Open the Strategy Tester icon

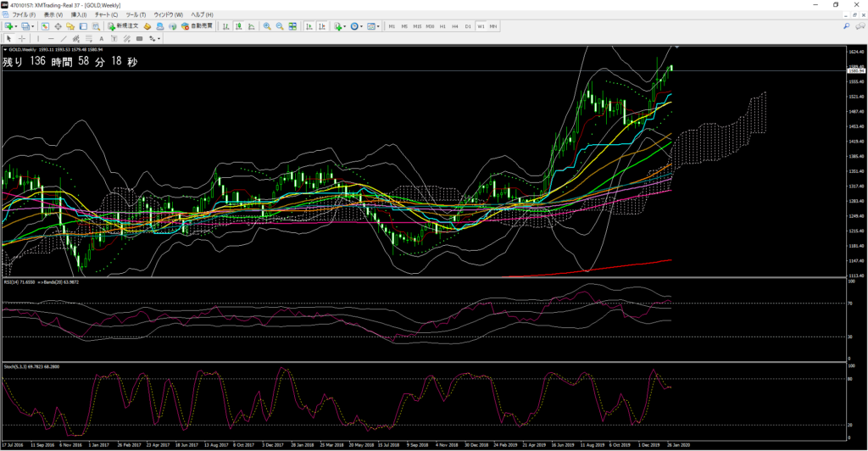tap(96, 26)
